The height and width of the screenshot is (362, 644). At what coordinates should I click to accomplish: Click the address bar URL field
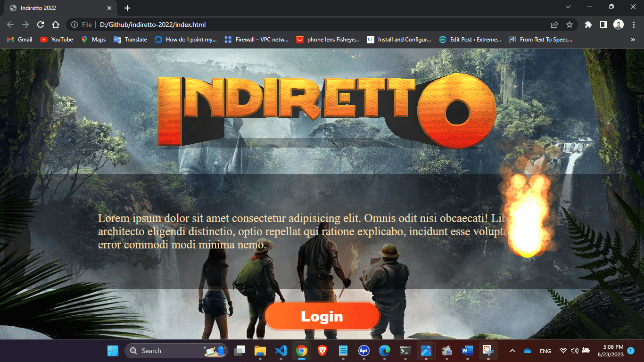(283, 25)
